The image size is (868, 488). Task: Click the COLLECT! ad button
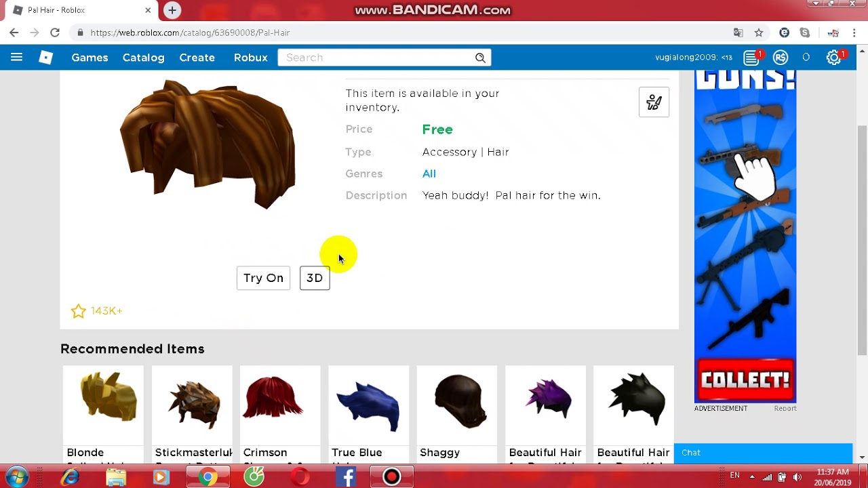coord(745,380)
